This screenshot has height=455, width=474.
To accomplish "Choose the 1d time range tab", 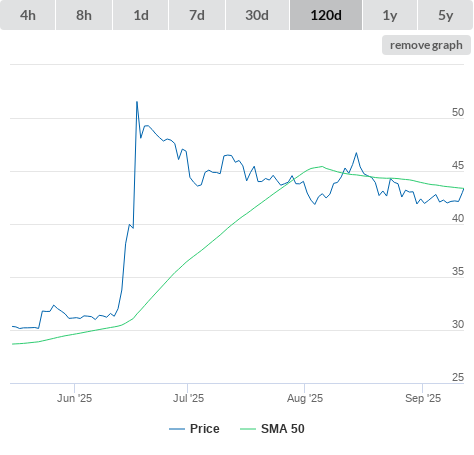I will coord(141,15).
